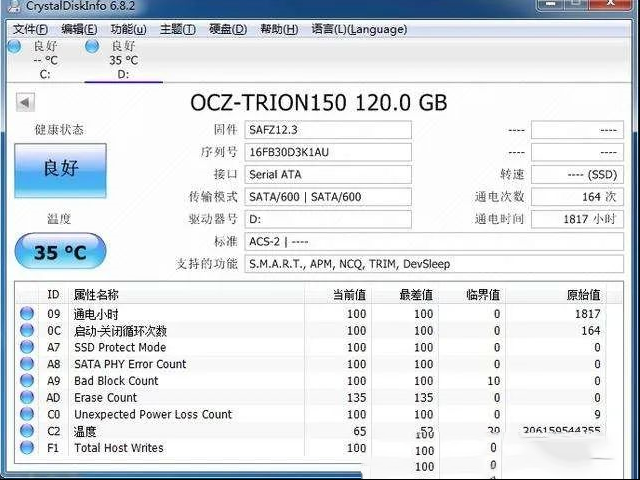Click the firmware field SAFZ12.3

(x=328, y=130)
